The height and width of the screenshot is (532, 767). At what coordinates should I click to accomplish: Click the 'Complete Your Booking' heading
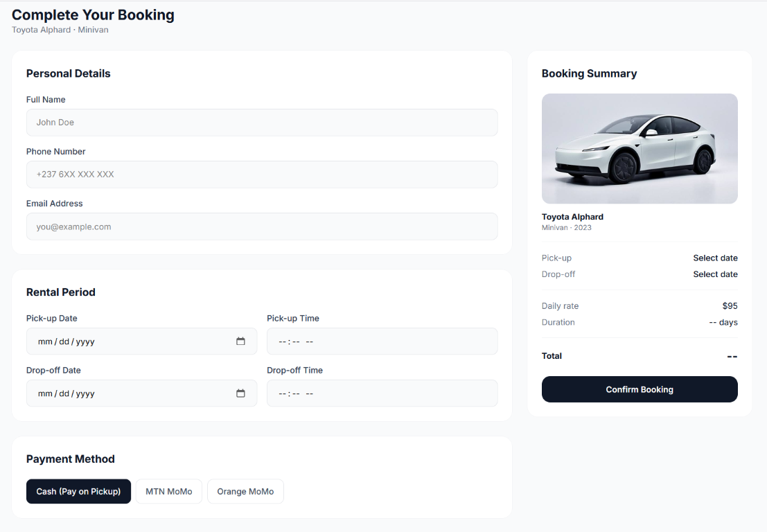click(93, 15)
